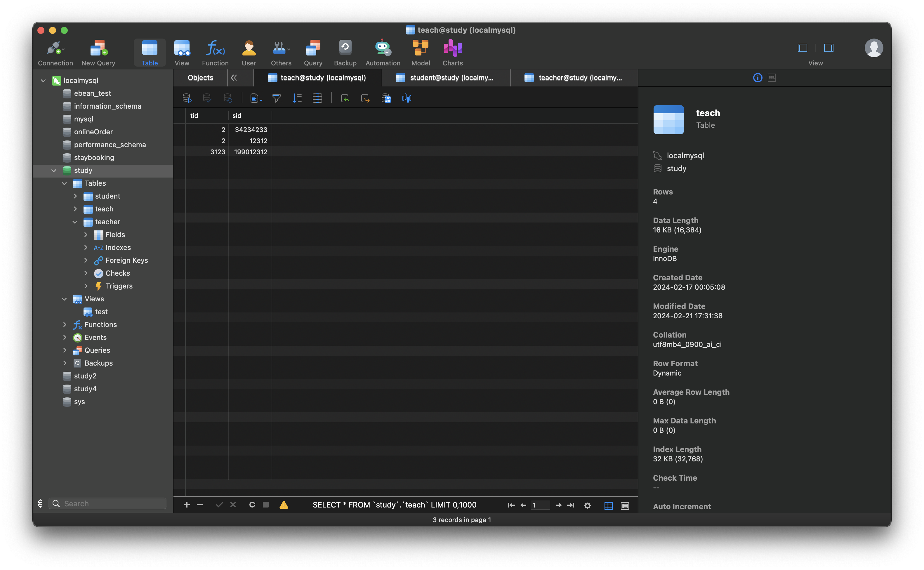Toggle the grid layout view icon
Viewport: 924px width, 570px height.
(x=607, y=505)
